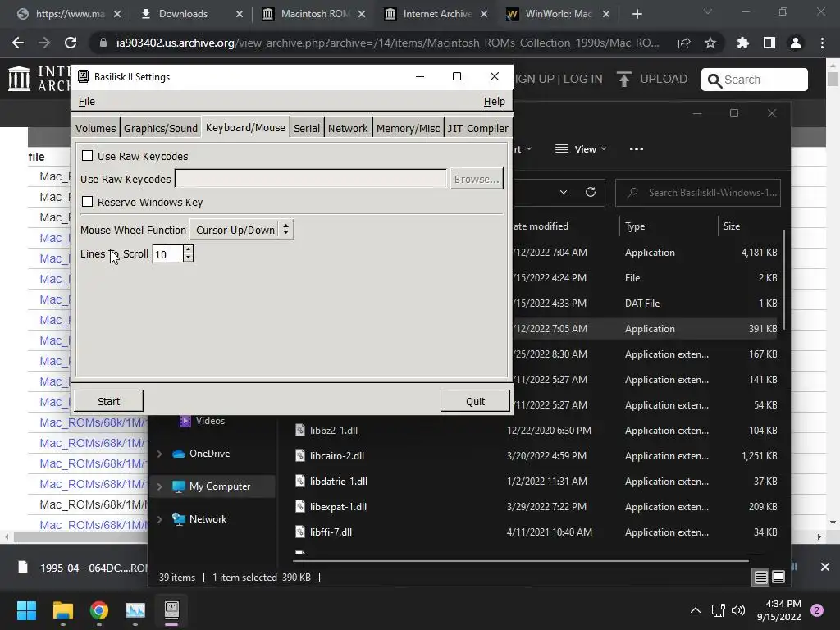Open the Mouse Wheel Function dropdown
Screen dimensions: 840x630
pyautogui.click(x=242, y=230)
